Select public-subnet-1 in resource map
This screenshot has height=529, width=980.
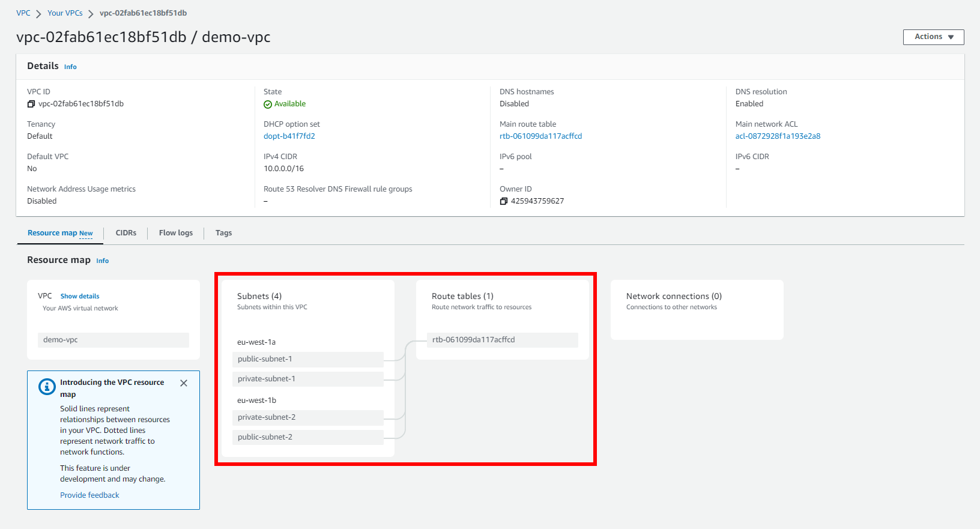click(307, 359)
